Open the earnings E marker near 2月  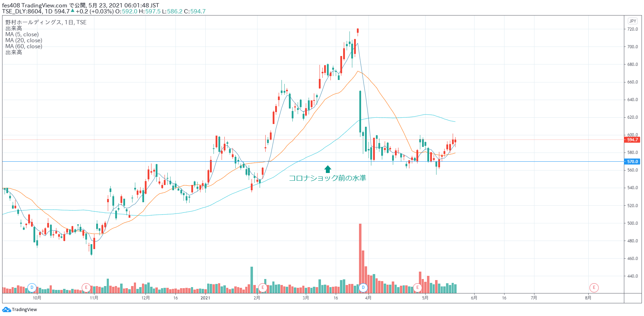coord(262,287)
